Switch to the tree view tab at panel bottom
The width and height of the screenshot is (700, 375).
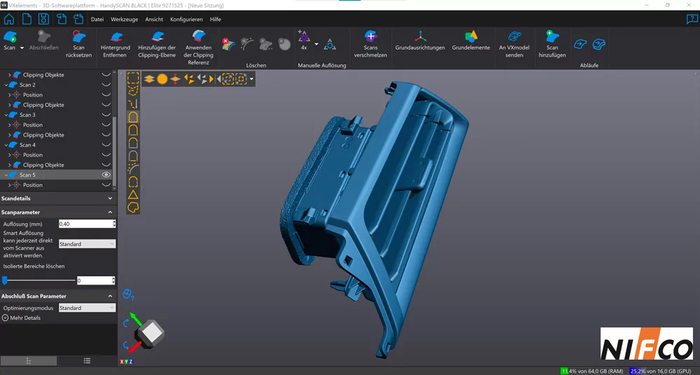pyautogui.click(x=29, y=361)
